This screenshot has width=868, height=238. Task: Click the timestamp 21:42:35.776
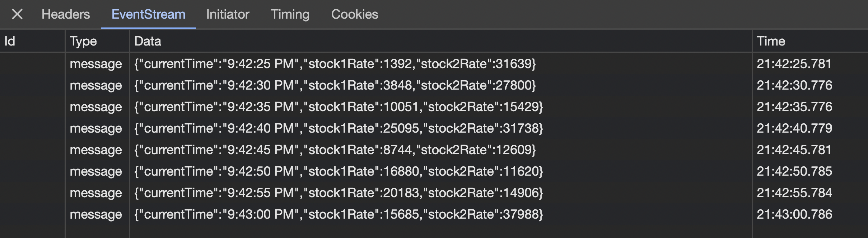coord(794,107)
